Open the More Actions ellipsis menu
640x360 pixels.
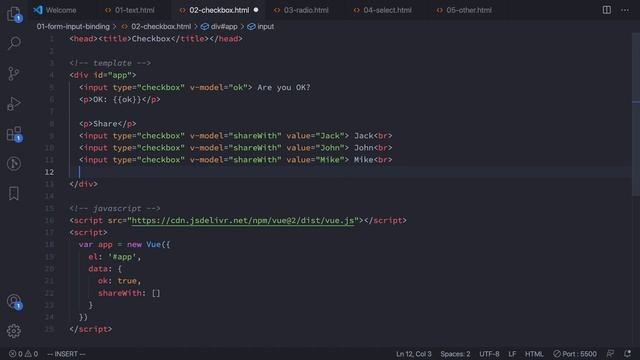pos(625,10)
